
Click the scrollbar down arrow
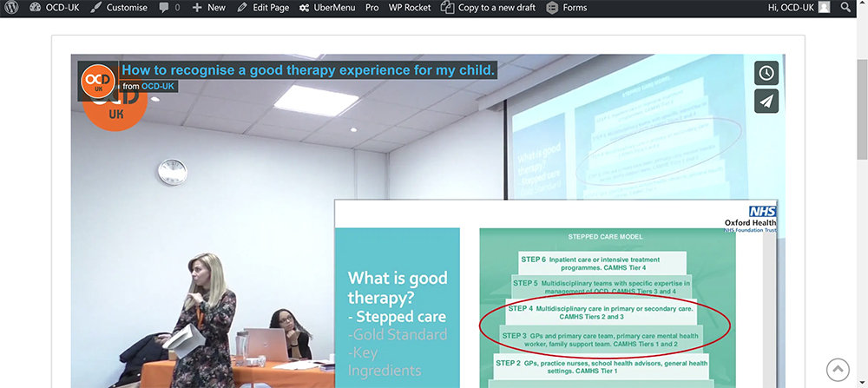click(x=862, y=383)
